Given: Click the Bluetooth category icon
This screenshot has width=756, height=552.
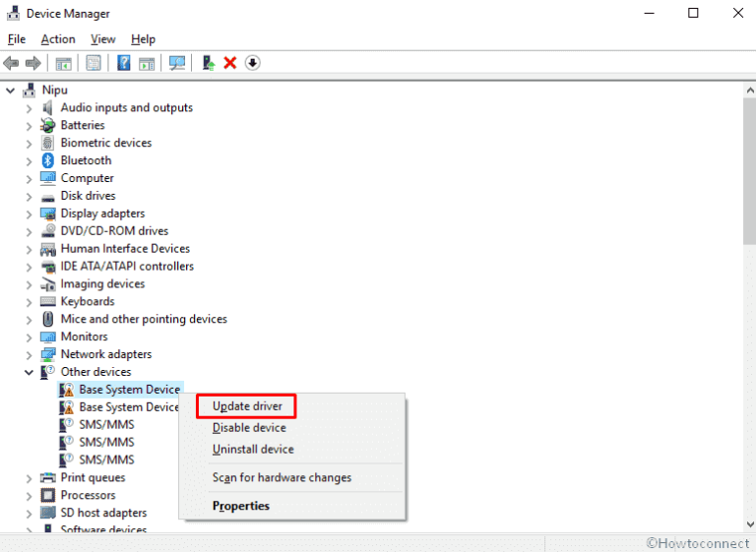Looking at the screenshot, I should pos(47,160).
